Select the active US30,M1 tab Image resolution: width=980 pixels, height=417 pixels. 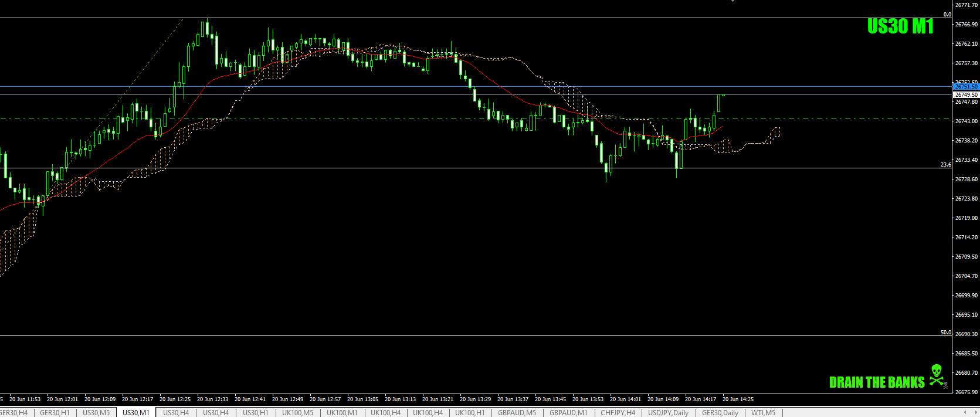point(136,413)
